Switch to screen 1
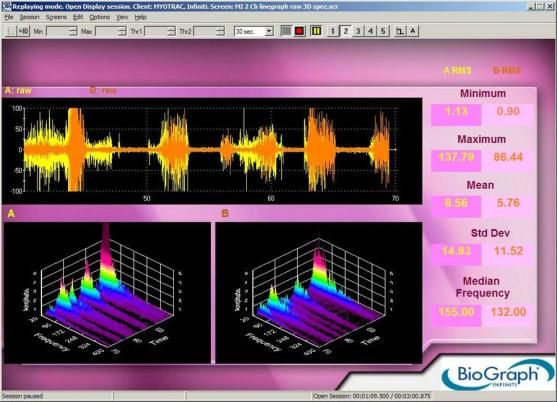 point(332,31)
